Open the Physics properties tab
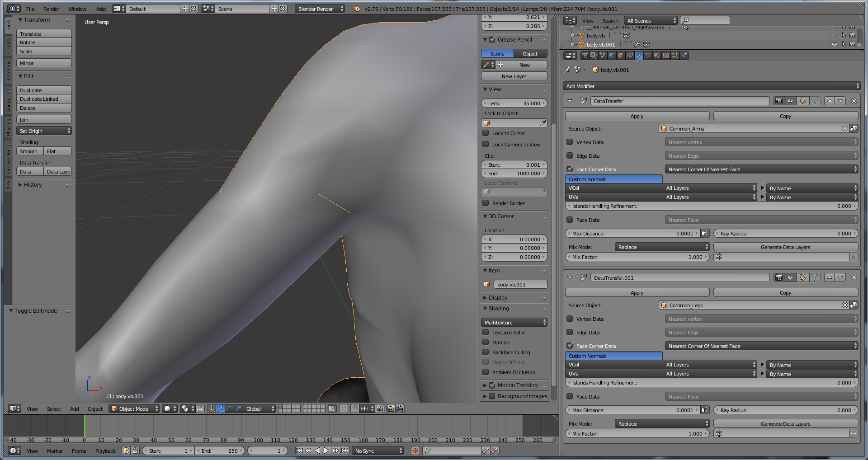 tap(684, 56)
